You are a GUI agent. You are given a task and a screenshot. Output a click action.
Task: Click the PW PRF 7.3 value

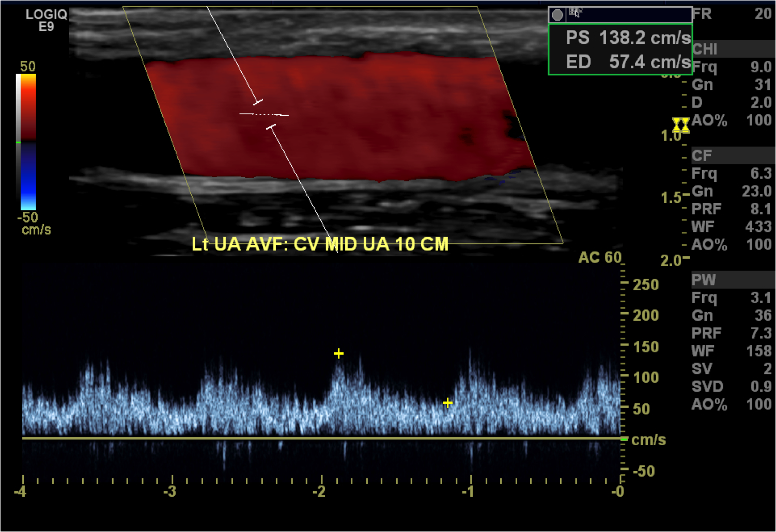(x=761, y=333)
